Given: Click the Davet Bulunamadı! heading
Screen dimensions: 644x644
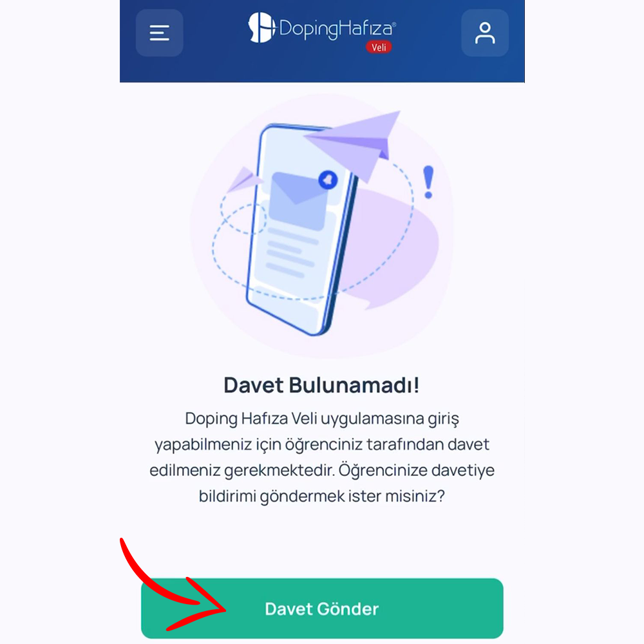Looking at the screenshot, I should (x=321, y=385).
